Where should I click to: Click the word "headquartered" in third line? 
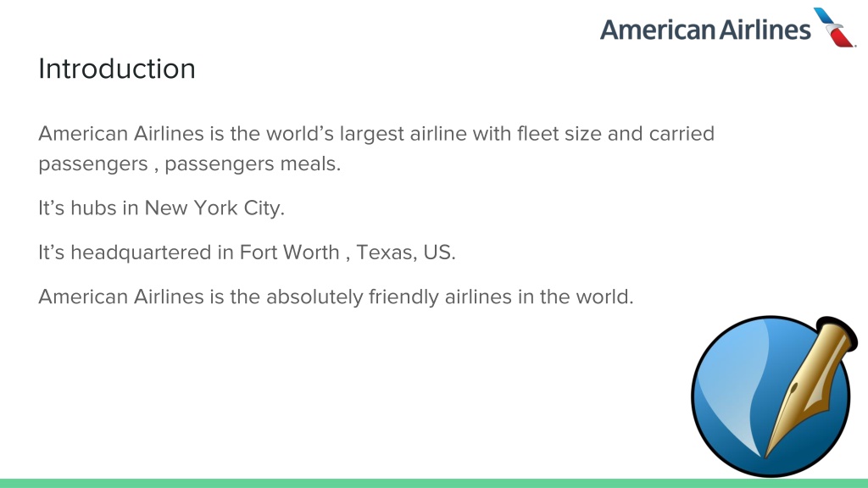pyautogui.click(x=141, y=252)
